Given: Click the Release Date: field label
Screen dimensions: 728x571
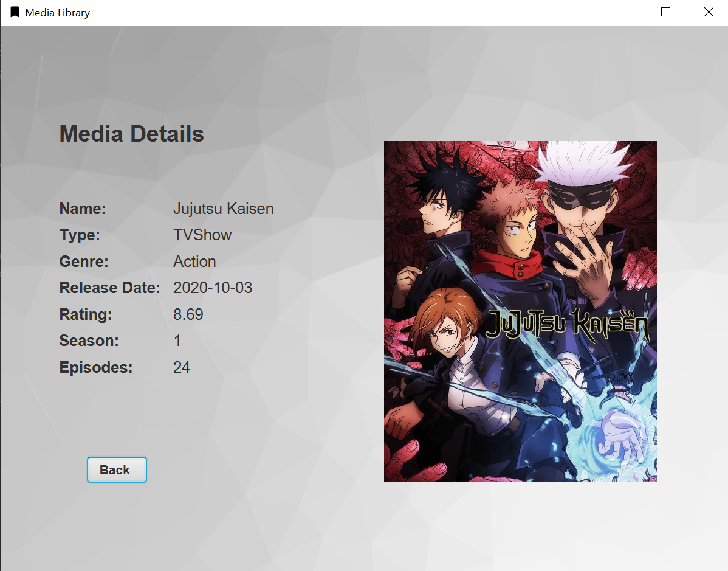Looking at the screenshot, I should (x=110, y=288).
